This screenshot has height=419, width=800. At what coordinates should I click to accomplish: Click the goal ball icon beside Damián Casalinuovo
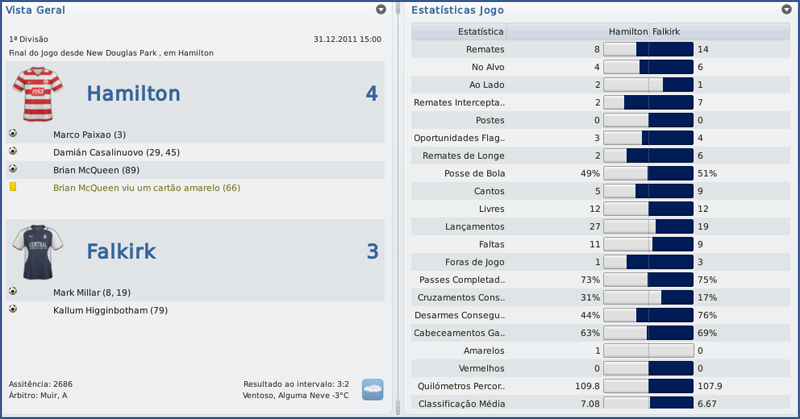tap(13, 152)
